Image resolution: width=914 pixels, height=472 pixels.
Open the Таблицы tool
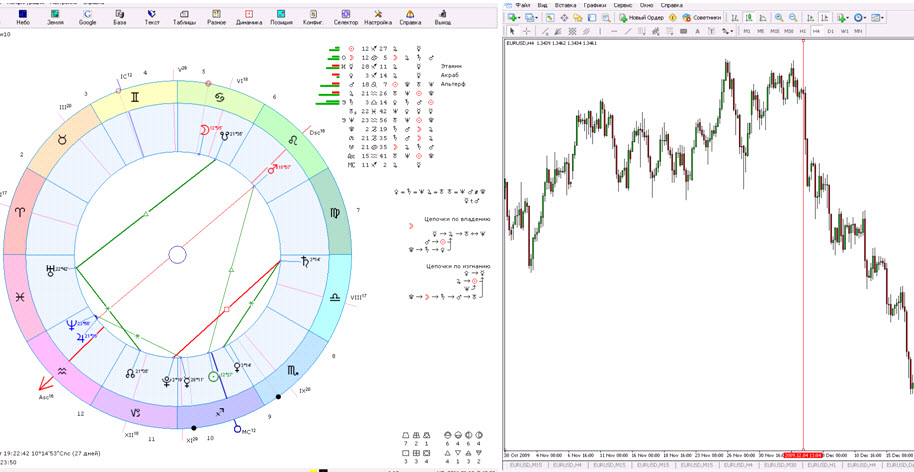pos(184,16)
